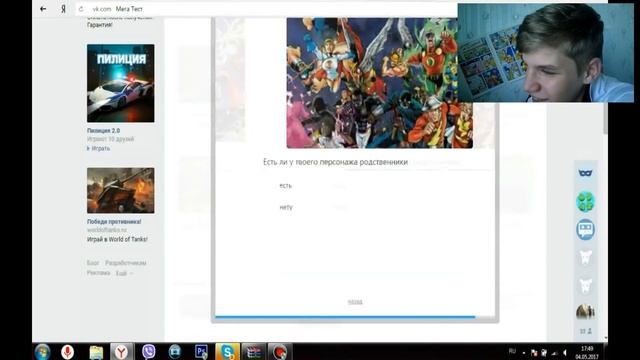Open the mask icon chat in sidebar
Image resolution: width=640 pixels, height=360 pixels.
[585, 173]
